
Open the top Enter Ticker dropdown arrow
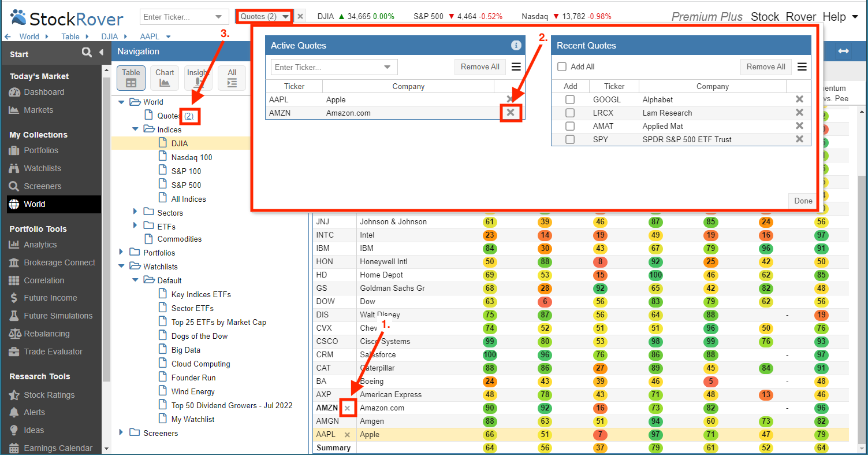(218, 17)
